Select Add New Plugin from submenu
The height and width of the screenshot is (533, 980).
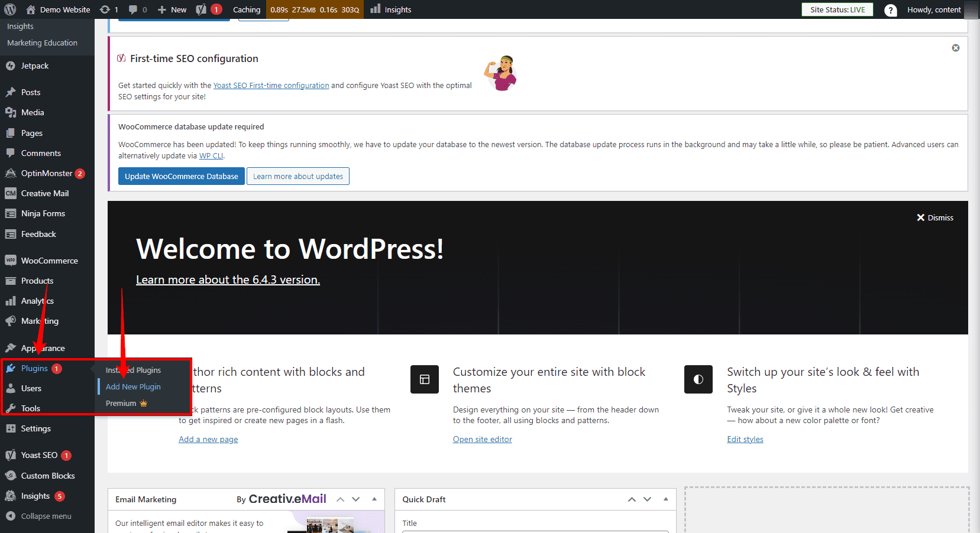pyautogui.click(x=133, y=386)
